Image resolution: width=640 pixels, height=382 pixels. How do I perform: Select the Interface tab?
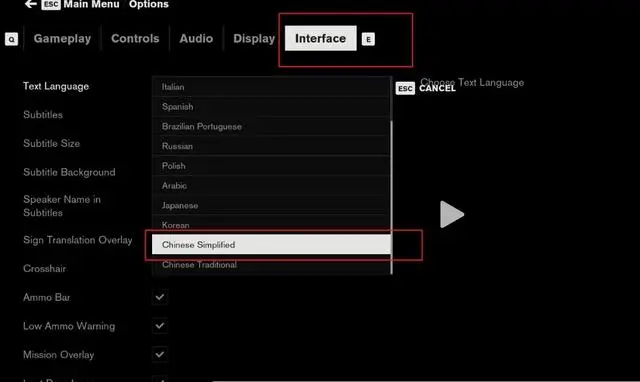tap(320, 38)
